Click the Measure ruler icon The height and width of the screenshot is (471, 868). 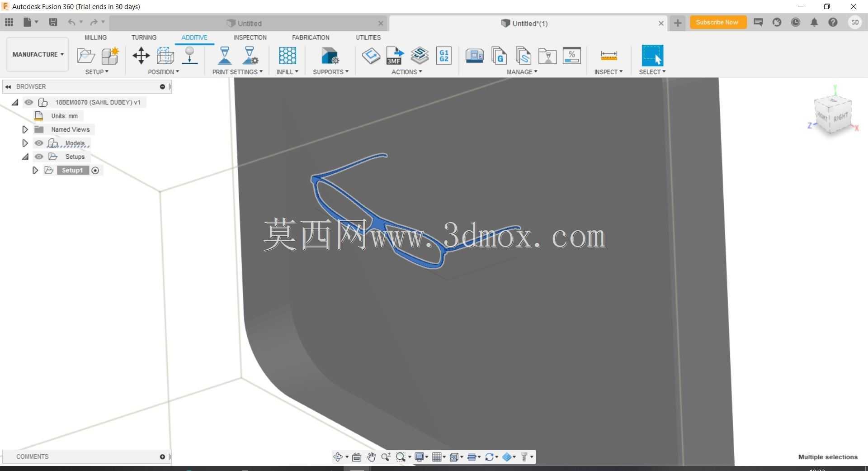click(x=609, y=56)
